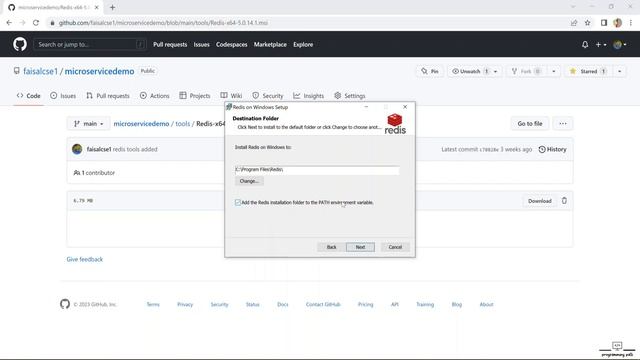This screenshot has width=640, height=360.
Task: Click the address bar URL
Action: (163, 23)
